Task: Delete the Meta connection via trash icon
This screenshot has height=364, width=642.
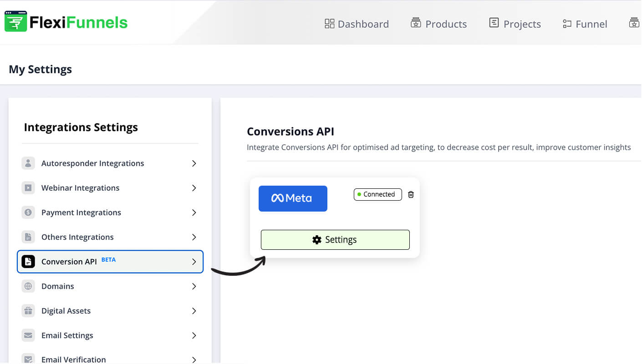Action: pos(411,194)
